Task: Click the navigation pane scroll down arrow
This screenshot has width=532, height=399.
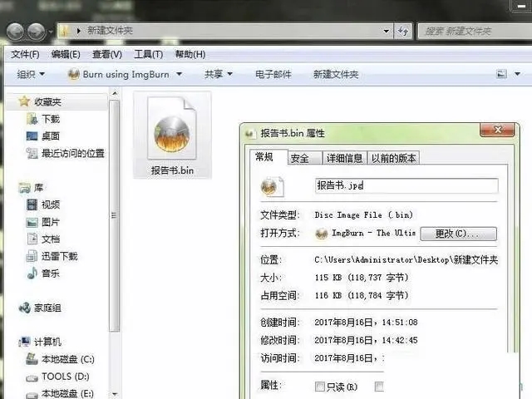Action: 115,394
